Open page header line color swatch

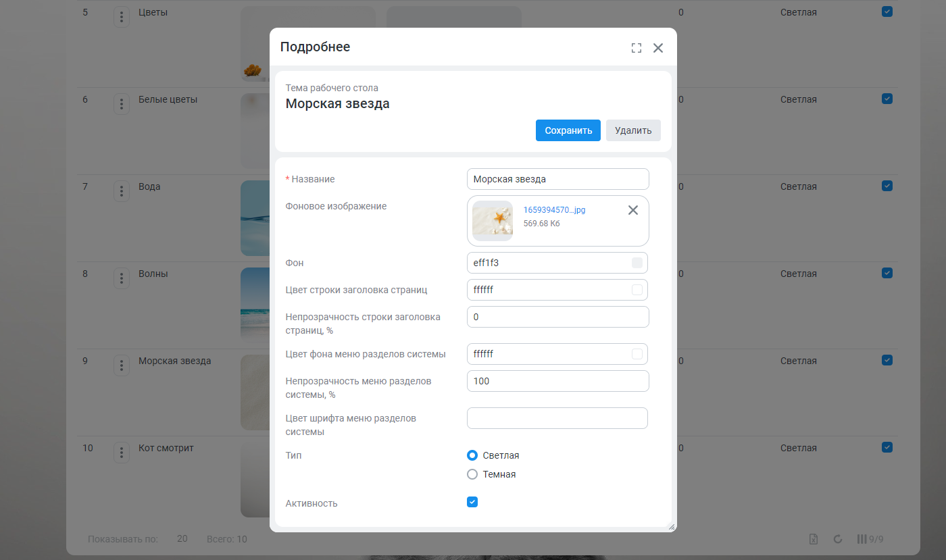(637, 290)
